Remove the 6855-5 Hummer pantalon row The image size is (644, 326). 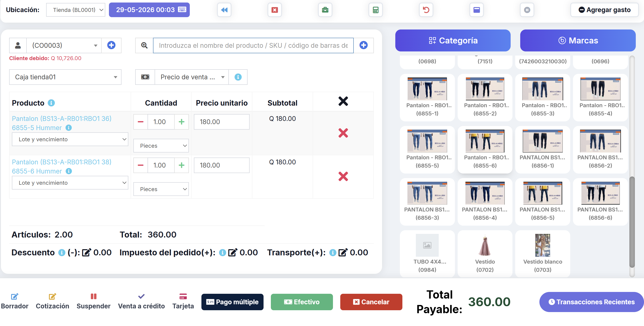tap(343, 133)
